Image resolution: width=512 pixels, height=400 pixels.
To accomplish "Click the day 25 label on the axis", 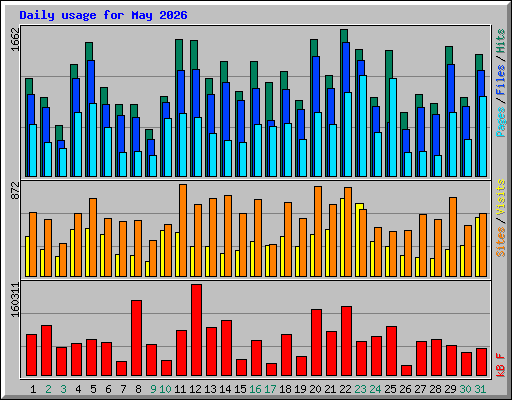I will 390,389.
